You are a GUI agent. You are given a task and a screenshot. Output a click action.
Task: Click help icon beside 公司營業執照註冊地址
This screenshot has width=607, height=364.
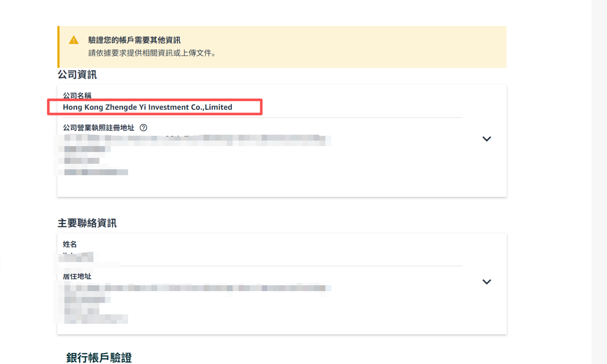point(144,128)
